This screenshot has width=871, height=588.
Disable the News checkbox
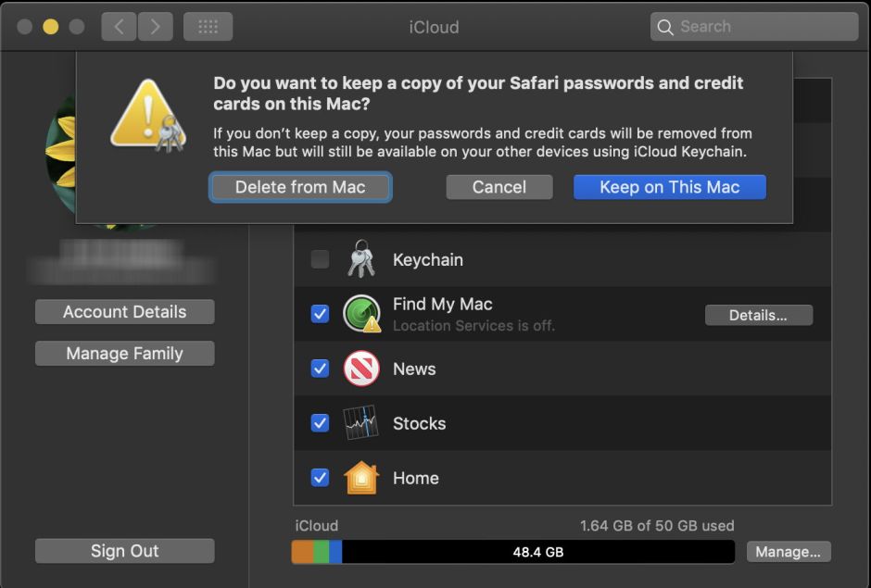[320, 369]
